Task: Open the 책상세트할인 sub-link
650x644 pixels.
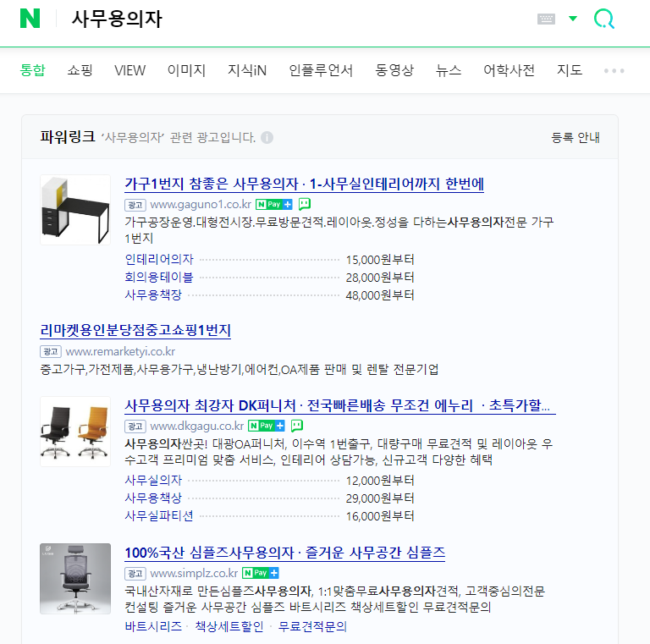Action: click(x=229, y=626)
